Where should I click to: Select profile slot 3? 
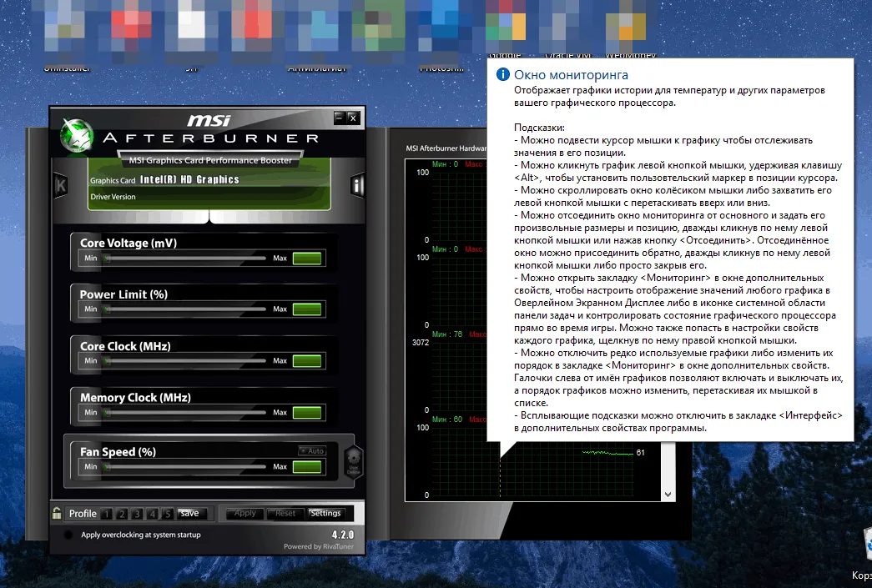(x=139, y=514)
